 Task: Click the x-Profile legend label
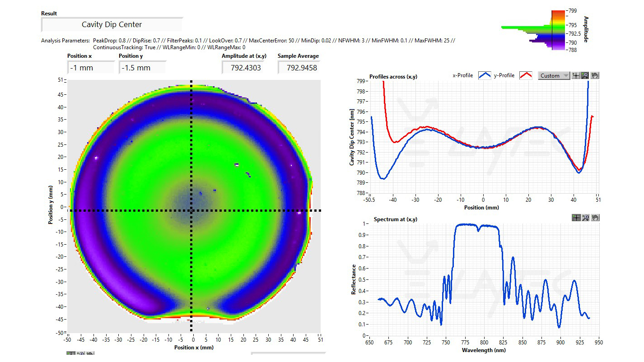pos(463,75)
